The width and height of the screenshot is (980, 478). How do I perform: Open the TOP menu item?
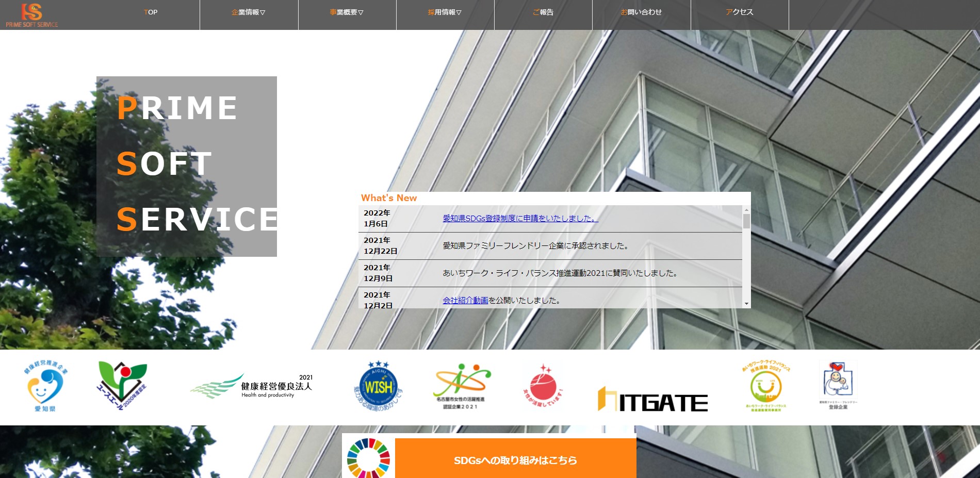click(x=151, y=12)
